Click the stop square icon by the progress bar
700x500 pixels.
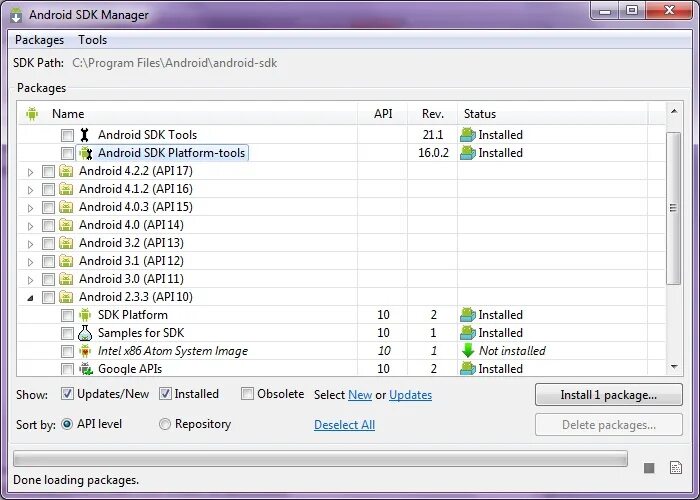click(x=649, y=468)
